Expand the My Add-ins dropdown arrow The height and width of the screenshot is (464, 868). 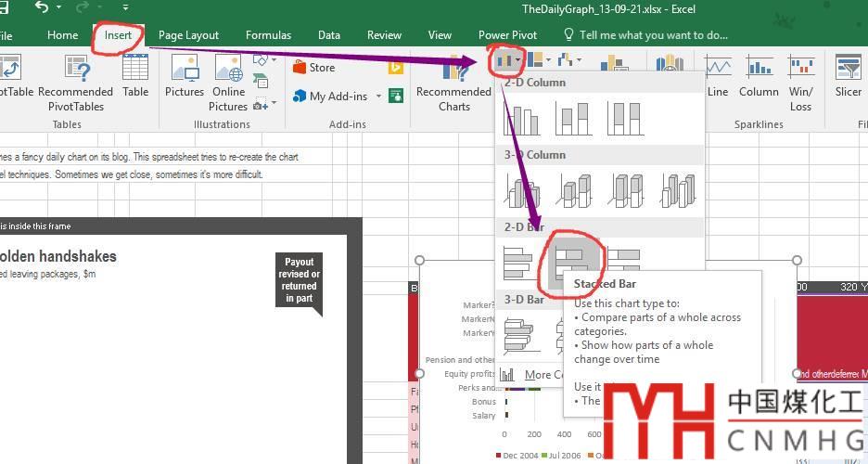point(378,97)
